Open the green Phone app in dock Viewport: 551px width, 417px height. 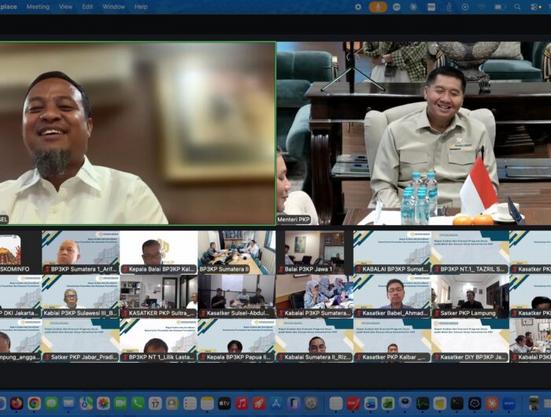coord(138,403)
